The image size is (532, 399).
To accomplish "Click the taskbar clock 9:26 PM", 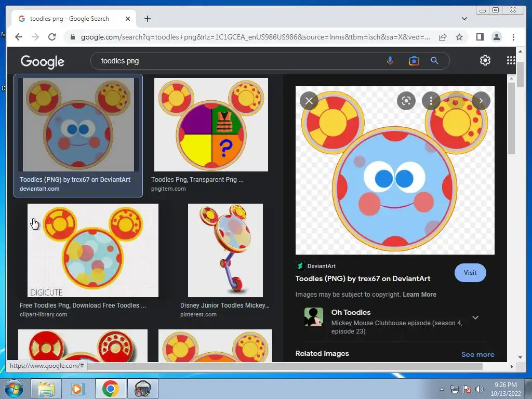I will click(506, 385).
